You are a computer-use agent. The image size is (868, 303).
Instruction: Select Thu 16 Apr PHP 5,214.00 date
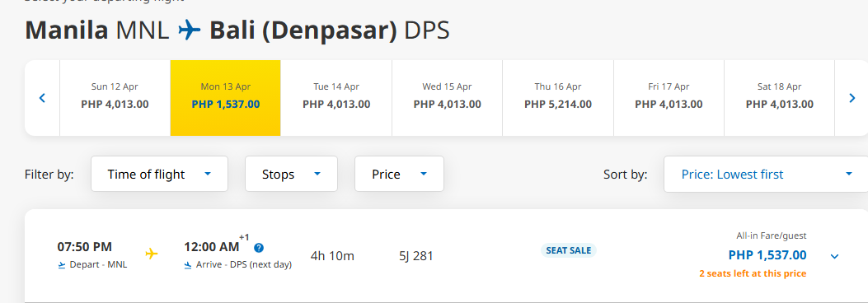click(558, 98)
